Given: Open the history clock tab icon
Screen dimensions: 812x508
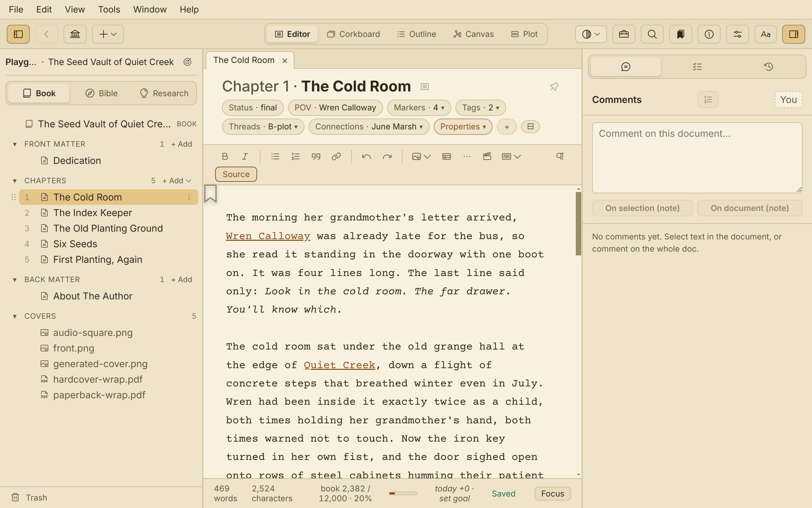Looking at the screenshot, I should click(768, 67).
